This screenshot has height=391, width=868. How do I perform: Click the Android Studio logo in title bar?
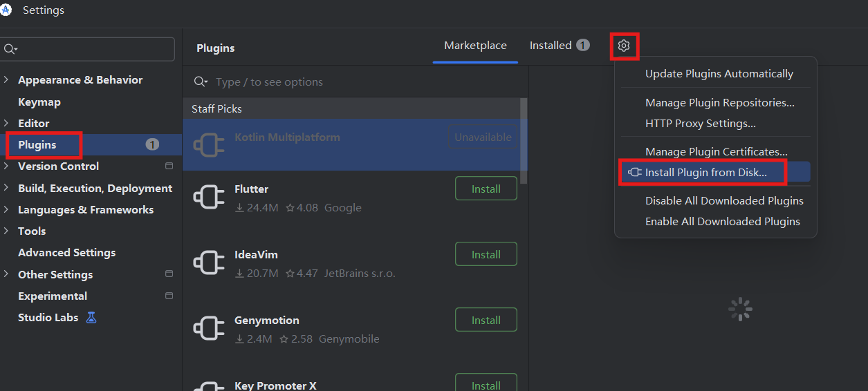6,10
